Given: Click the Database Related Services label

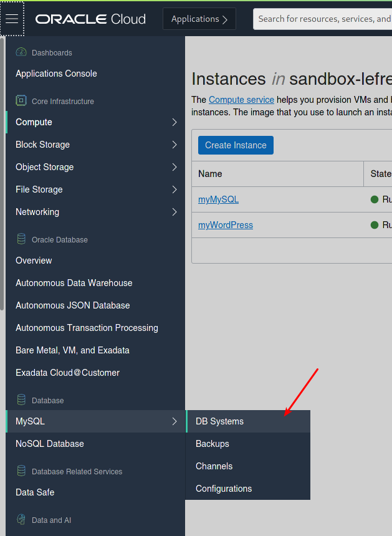Looking at the screenshot, I should [x=77, y=471].
